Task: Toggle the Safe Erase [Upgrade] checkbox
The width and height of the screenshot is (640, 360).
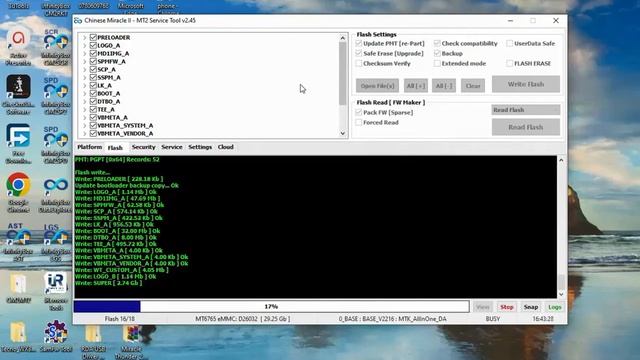Action: click(359, 53)
